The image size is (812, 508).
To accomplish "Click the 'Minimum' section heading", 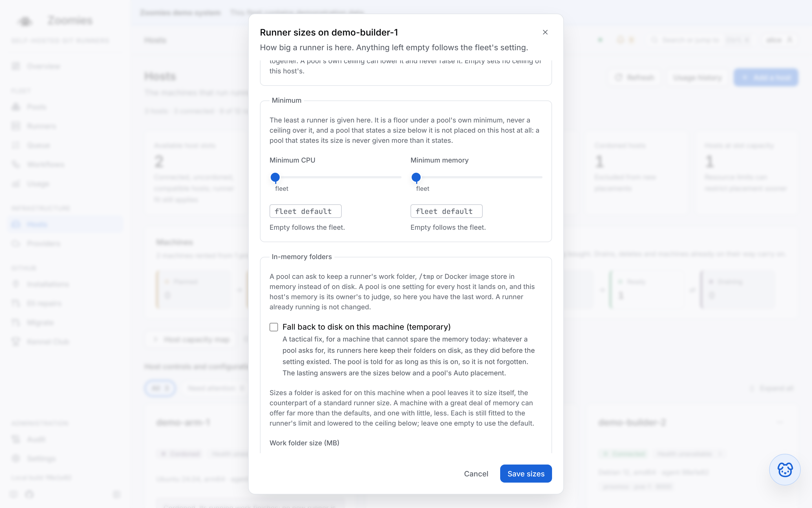I will pyautogui.click(x=286, y=100).
